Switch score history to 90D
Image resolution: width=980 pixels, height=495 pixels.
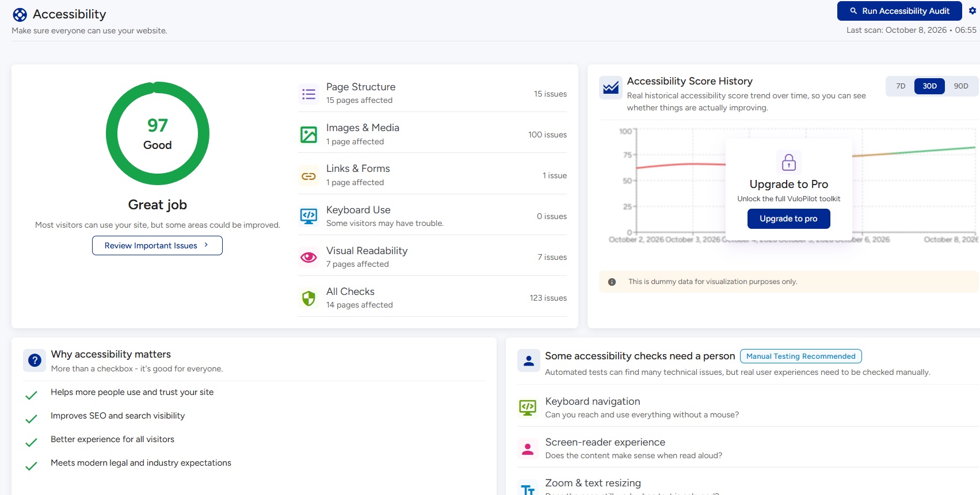point(961,86)
